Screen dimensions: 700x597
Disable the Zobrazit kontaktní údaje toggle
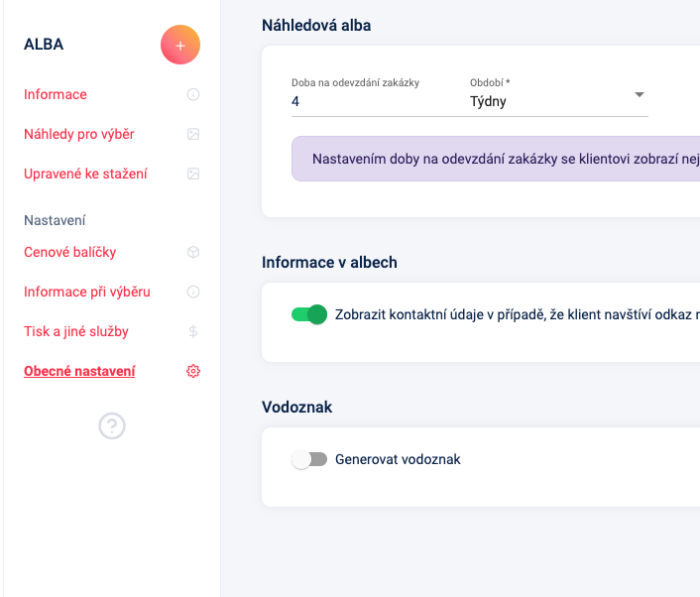[x=309, y=314]
